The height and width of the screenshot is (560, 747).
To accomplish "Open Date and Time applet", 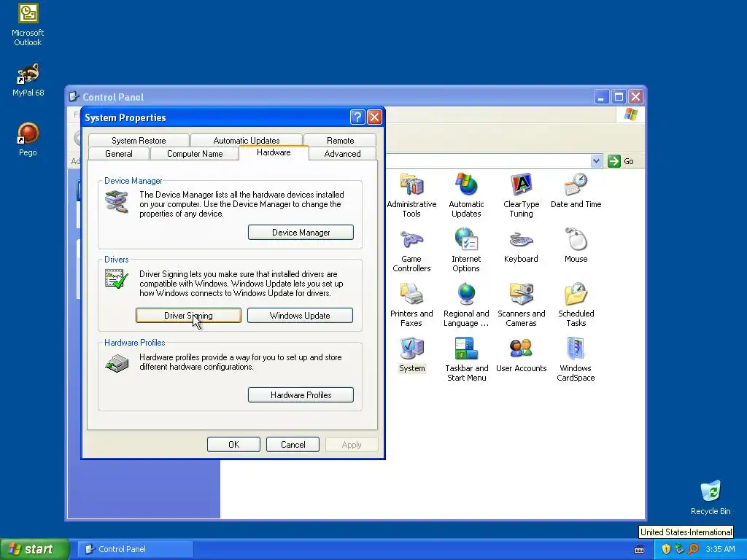I will [x=576, y=191].
